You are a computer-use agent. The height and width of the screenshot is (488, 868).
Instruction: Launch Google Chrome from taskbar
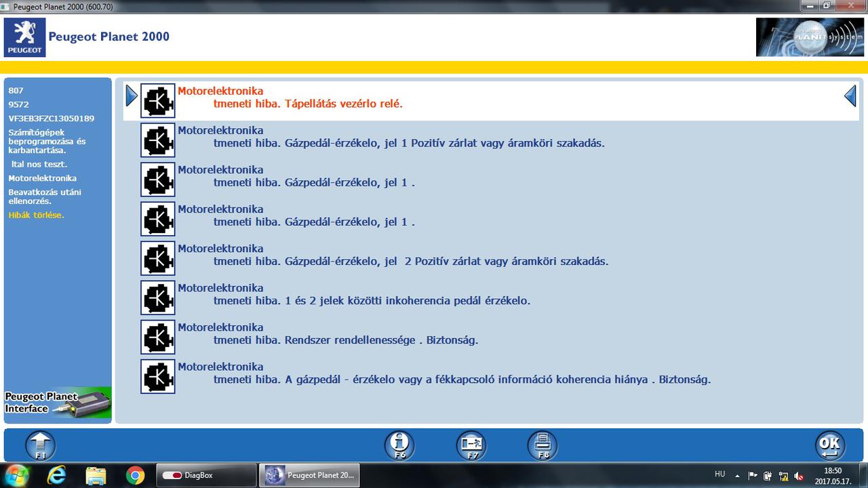[x=135, y=475]
